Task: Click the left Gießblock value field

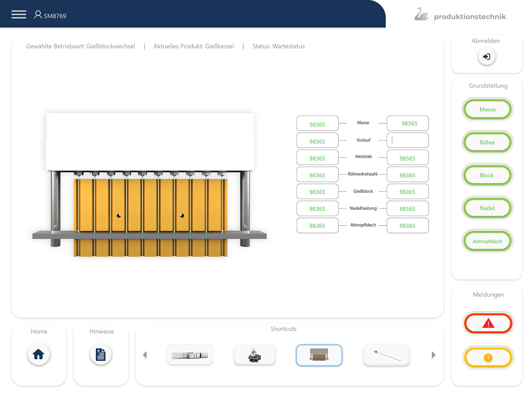Action: pyautogui.click(x=317, y=191)
